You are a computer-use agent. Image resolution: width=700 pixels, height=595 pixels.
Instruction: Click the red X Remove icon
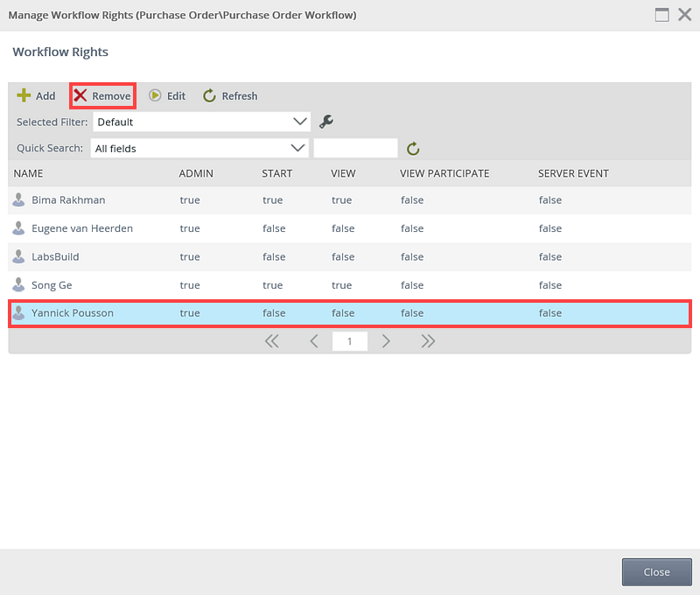(x=80, y=95)
